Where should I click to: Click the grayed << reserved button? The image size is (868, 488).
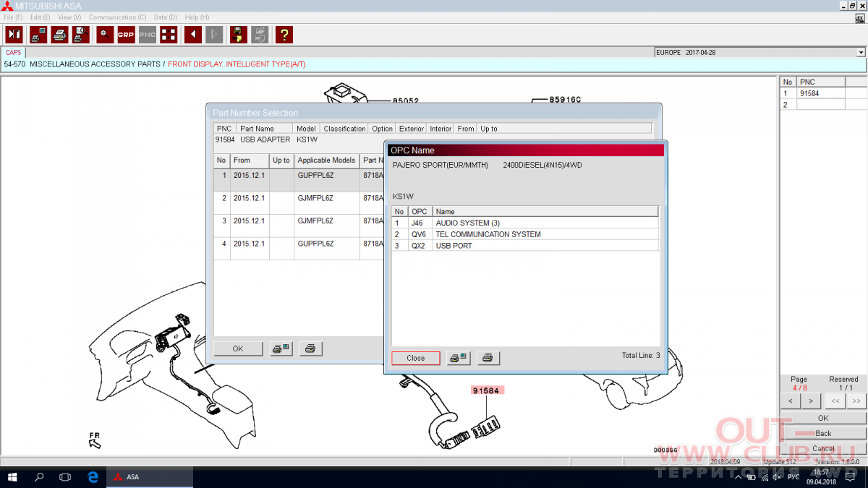[x=835, y=401]
